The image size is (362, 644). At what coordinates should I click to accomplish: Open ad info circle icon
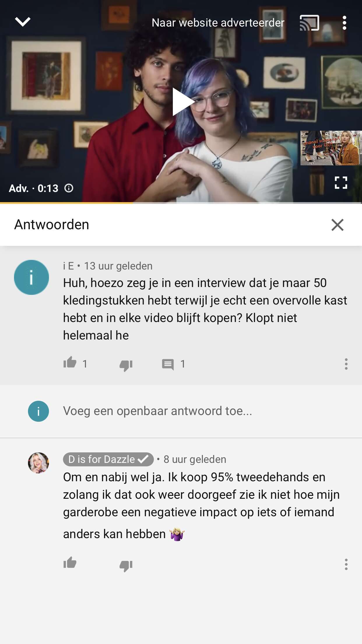point(69,188)
